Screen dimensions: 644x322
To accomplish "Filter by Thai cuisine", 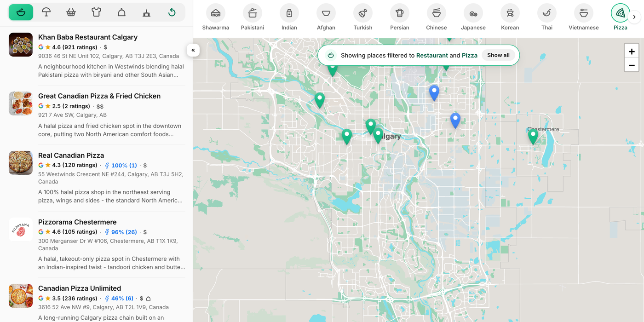I will 547,17.
